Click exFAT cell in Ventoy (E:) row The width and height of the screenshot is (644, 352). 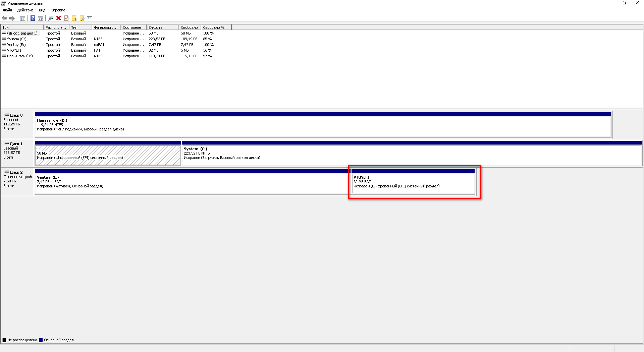pos(99,45)
